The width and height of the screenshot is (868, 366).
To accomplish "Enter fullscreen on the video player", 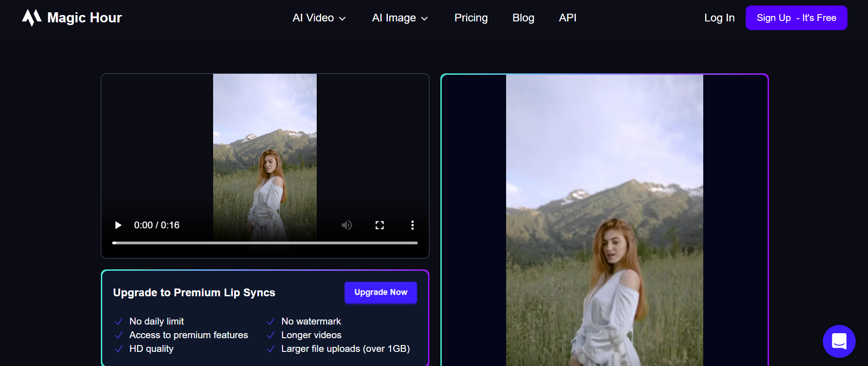I will (x=380, y=225).
